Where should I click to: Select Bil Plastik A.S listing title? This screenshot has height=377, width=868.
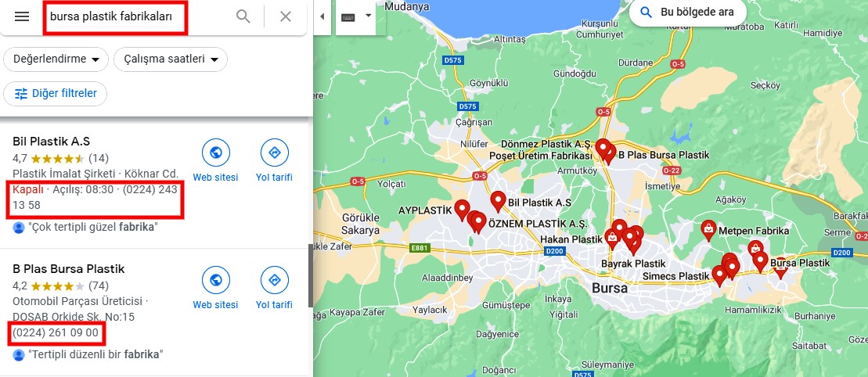point(52,141)
